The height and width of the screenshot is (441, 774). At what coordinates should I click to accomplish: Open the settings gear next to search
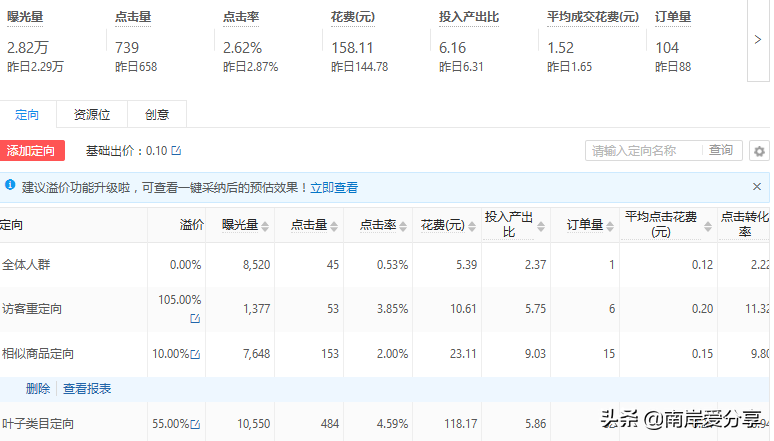click(x=759, y=151)
